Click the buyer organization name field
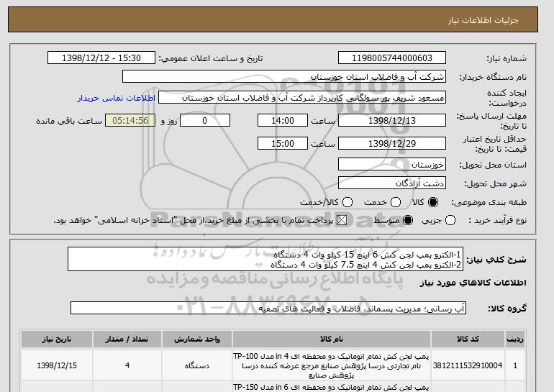Image resolution: width=554 pixels, height=392 pixels. pyautogui.click(x=284, y=77)
